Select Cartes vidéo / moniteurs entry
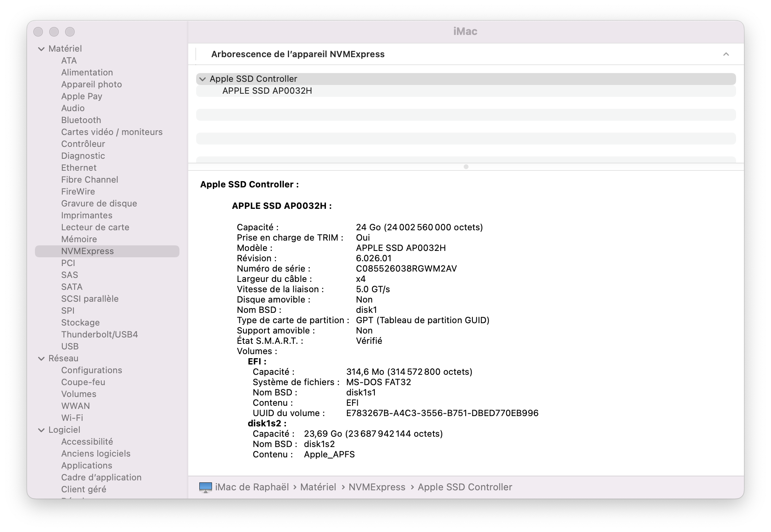Screen dimensions: 771x532 pos(112,132)
